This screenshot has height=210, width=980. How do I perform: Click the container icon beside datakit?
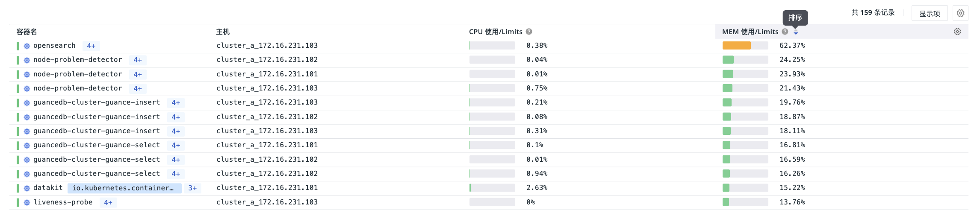coord(27,188)
